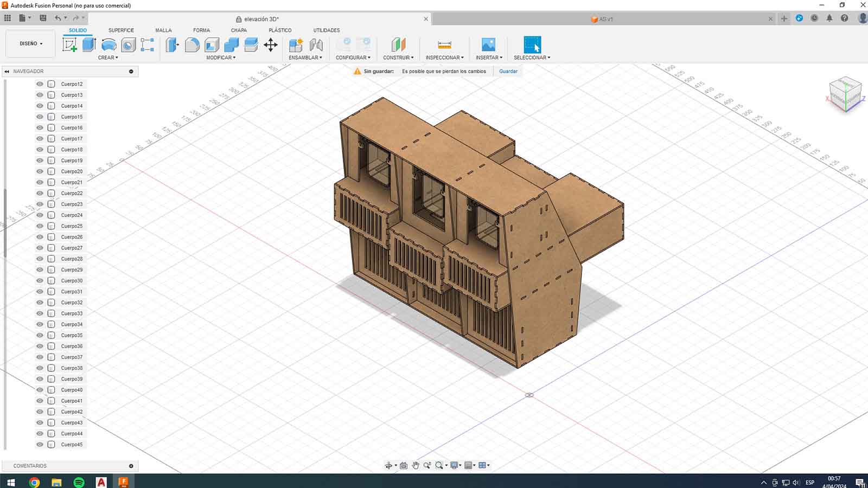868x488 pixels.
Task: Select the Measure inspect tool
Action: 444,44
